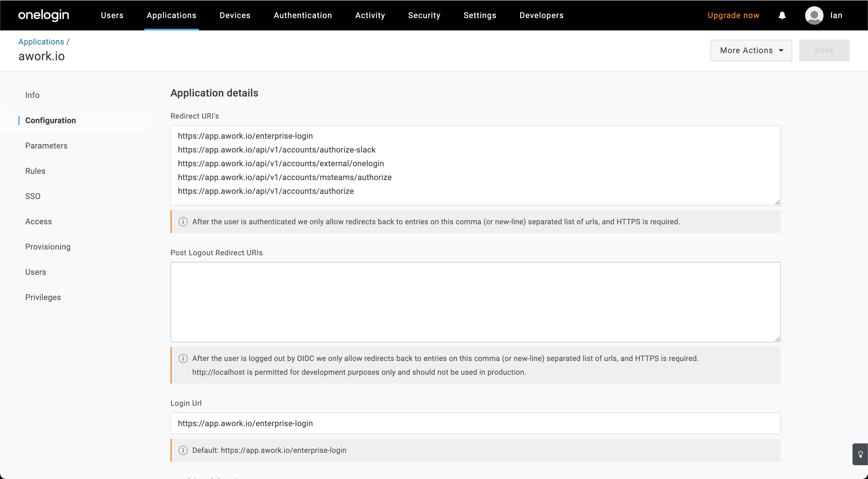Click resize handle of Post Logout textarea
The image size is (868, 479).
pyautogui.click(x=777, y=339)
